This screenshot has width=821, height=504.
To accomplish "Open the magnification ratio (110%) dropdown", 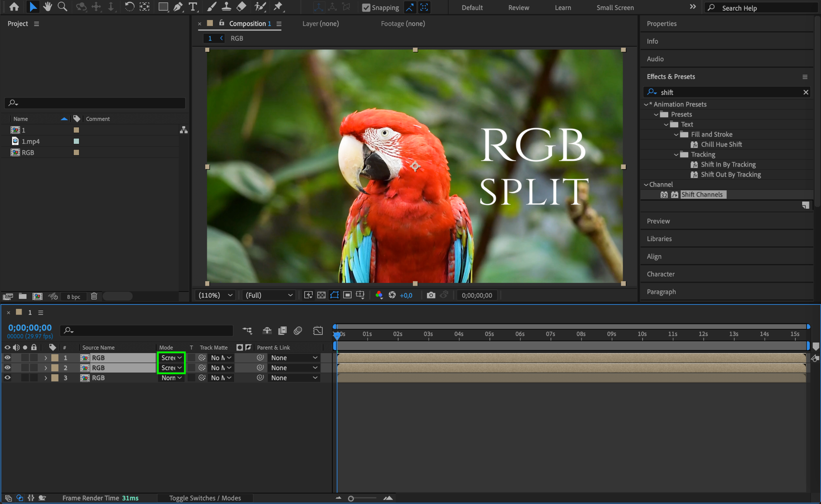I will point(216,295).
